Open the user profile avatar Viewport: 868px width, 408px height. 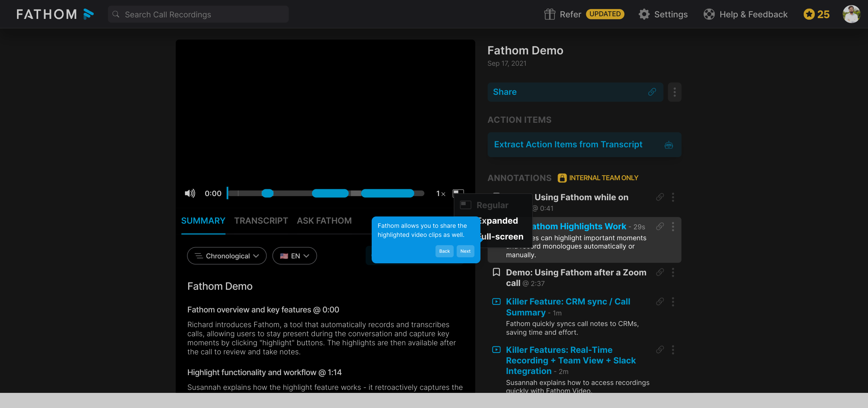(851, 14)
